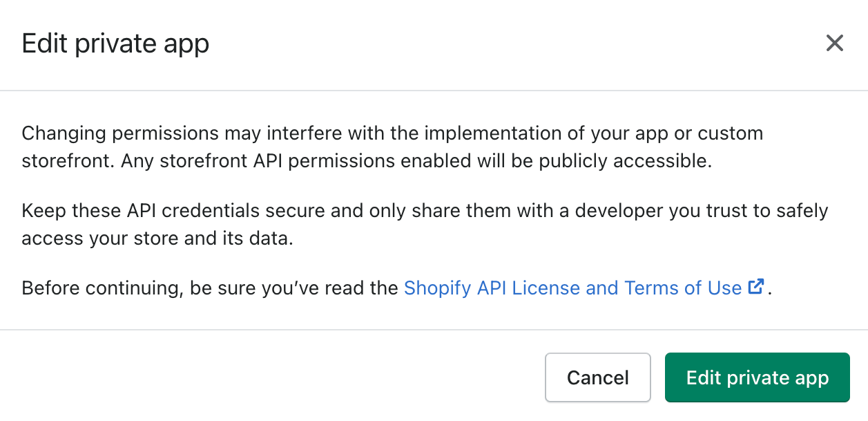Click the 'Keep these API credentials secure' sentence
This screenshot has width=868, height=421.
click(x=425, y=225)
